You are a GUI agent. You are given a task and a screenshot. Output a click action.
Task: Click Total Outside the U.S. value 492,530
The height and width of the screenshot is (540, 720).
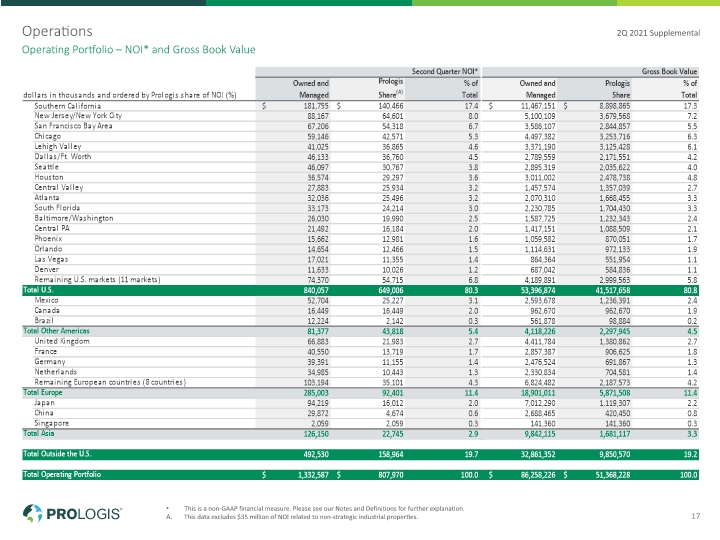coord(316,454)
